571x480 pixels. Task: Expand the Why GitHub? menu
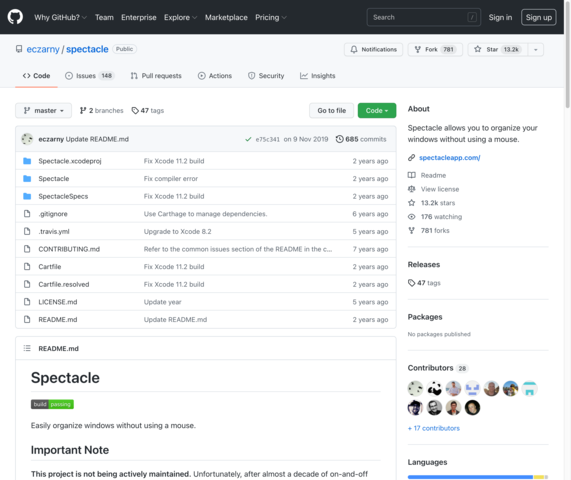60,17
